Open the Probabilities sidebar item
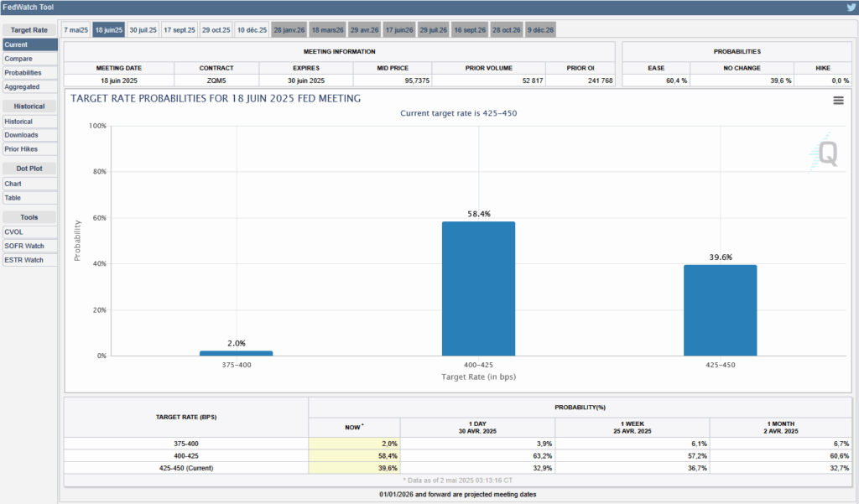The width and height of the screenshot is (859, 504). tap(29, 73)
